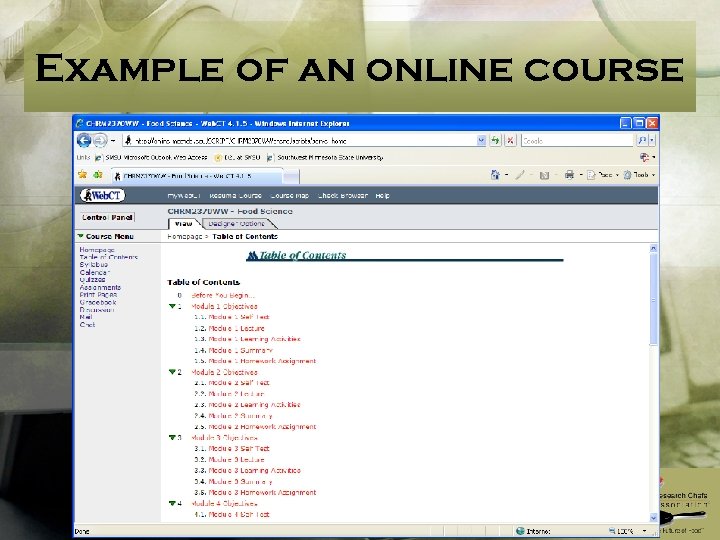This screenshot has height=540, width=720.
Task: Open Module 1 Homework Assignment
Action: point(262,361)
